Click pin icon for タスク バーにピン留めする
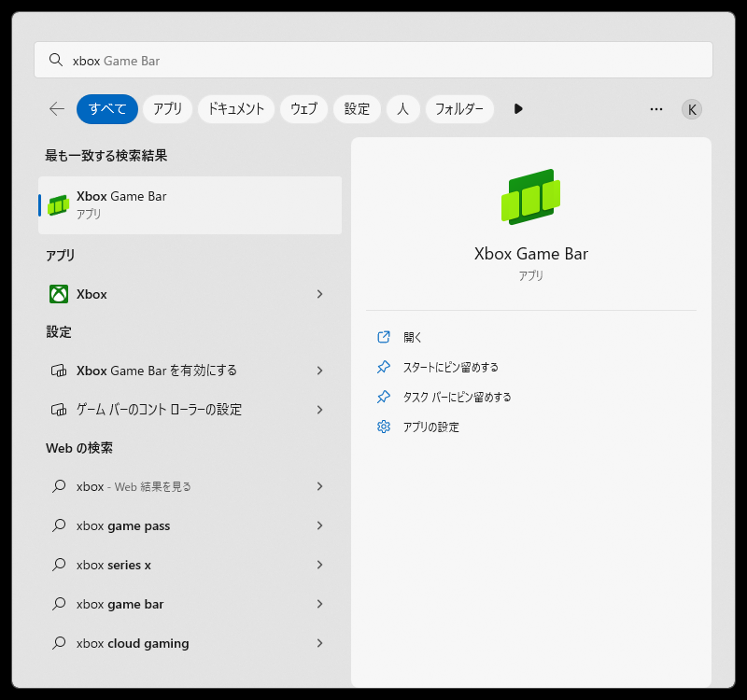This screenshot has width=747, height=700. [x=384, y=397]
